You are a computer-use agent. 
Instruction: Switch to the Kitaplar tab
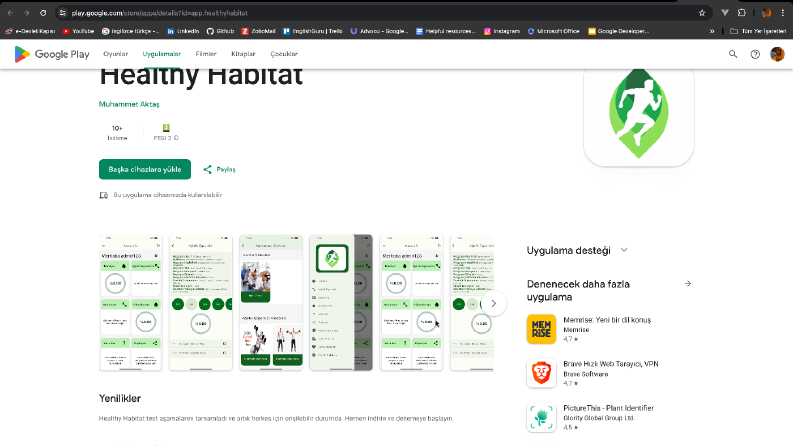tap(243, 54)
